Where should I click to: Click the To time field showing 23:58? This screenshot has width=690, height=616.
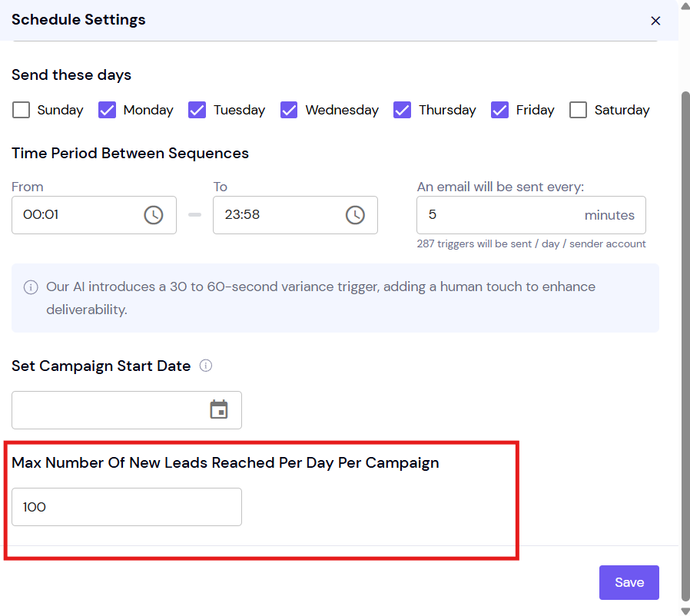tap(295, 215)
